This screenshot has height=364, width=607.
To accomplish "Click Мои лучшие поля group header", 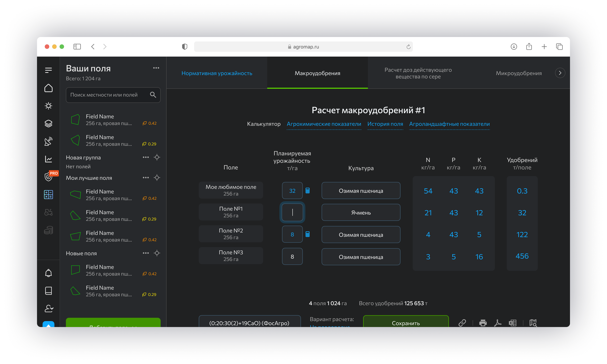I will (x=89, y=178).
